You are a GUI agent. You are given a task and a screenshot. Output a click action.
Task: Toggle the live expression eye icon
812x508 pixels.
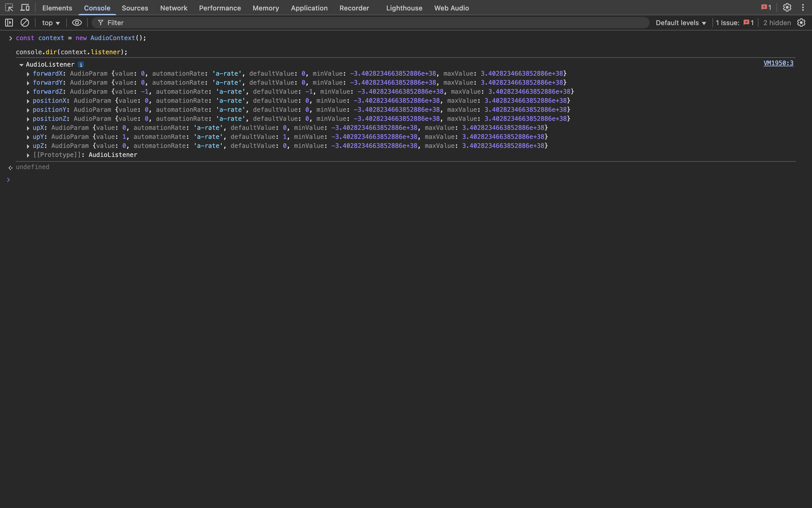coord(77,23)
